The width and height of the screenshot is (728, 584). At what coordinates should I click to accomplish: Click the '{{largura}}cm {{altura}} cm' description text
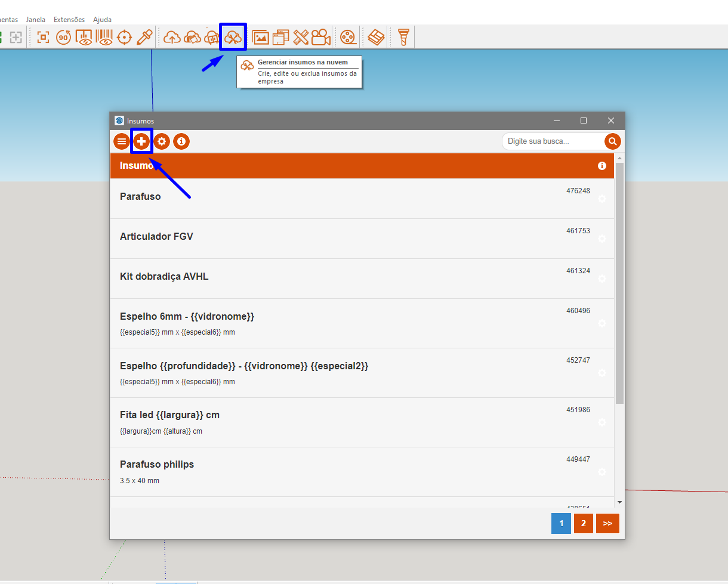coord(161,431)
